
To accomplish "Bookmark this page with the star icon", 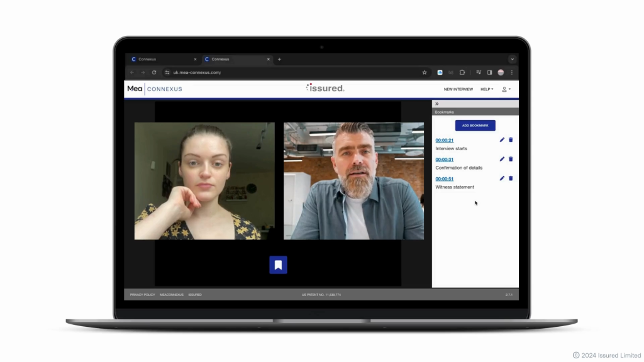I will (x=425, y=72).
